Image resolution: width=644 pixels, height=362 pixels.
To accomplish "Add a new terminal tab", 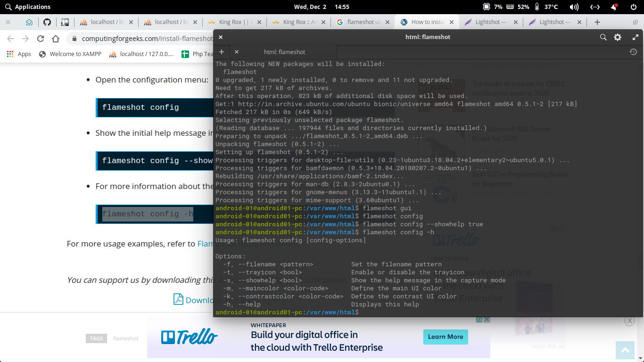I will pos(221,52).
